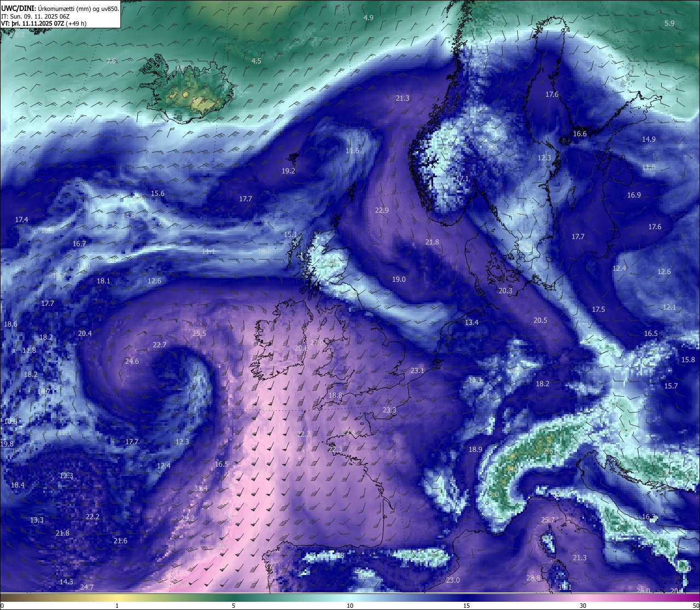Click the '25.7' value near the Ligurian coast
Screen dimensions: 700x610
coord(548,520)
